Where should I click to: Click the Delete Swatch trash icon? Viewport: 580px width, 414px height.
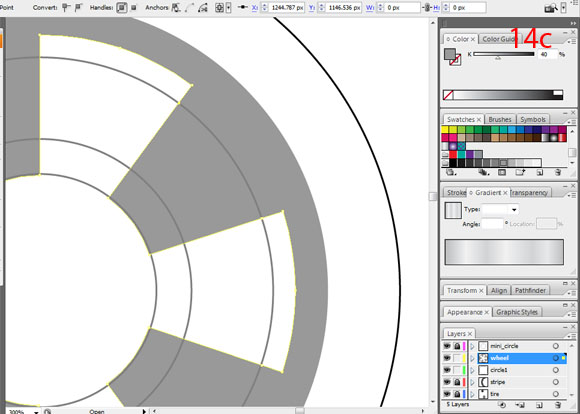pos(558,172)
